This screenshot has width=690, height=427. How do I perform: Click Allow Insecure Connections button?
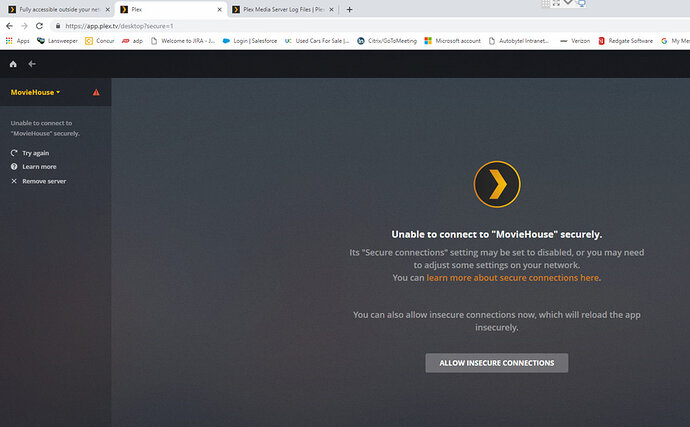[x=497, y=363]
